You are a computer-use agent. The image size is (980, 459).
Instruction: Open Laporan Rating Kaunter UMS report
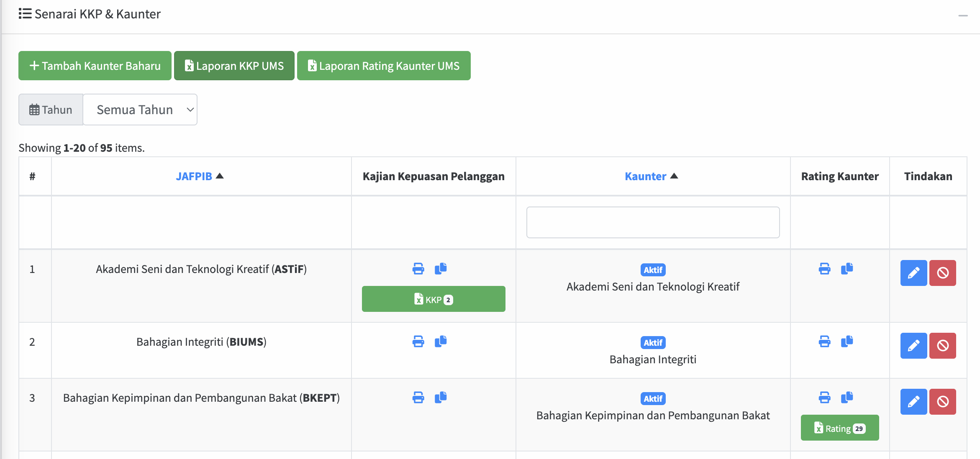coord(384,66)
